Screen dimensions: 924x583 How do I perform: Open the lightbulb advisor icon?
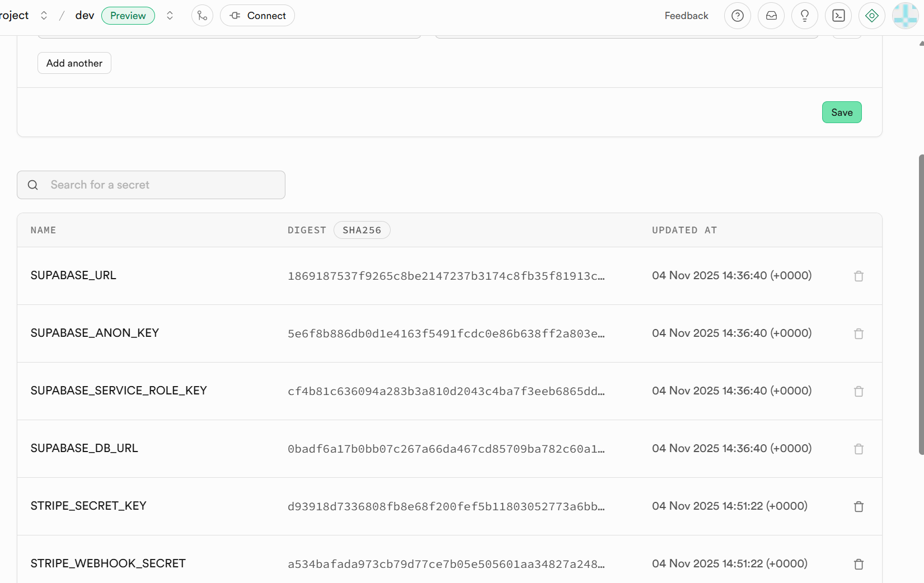(x=805, y=16)
